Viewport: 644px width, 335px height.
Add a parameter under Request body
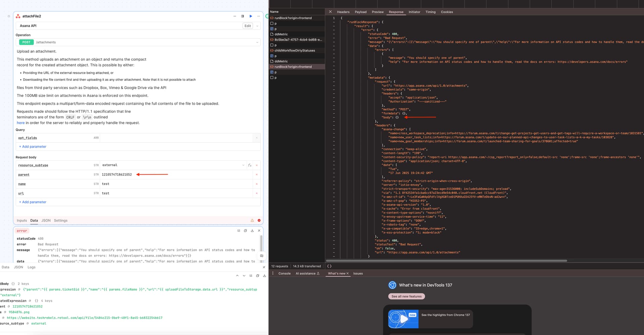pyautogui.click(x=33, y=202)
